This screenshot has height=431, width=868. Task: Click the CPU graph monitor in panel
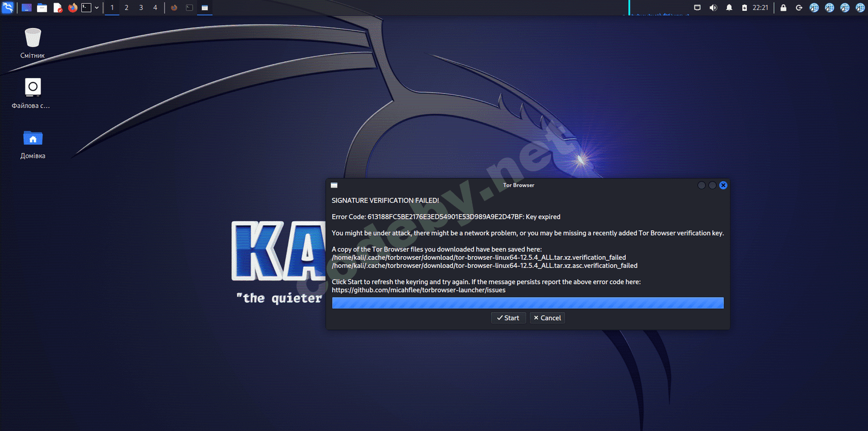click(659, 8)
